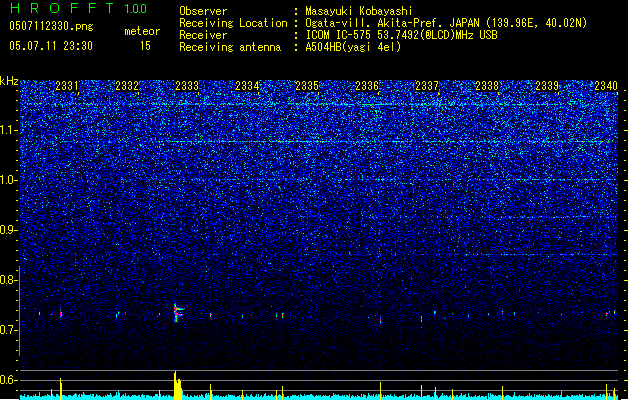Image resolution: width=629 pixels, height=400 pixels.
Task: Click the 2336 time marker
Action: point(367,86)
